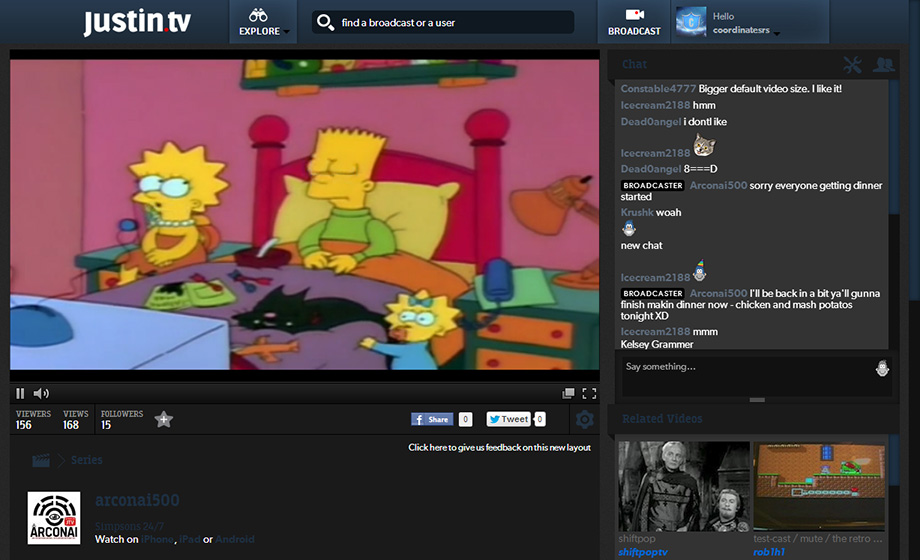
Task: Click username Krushk in chat
Action: tap(637, 212)
